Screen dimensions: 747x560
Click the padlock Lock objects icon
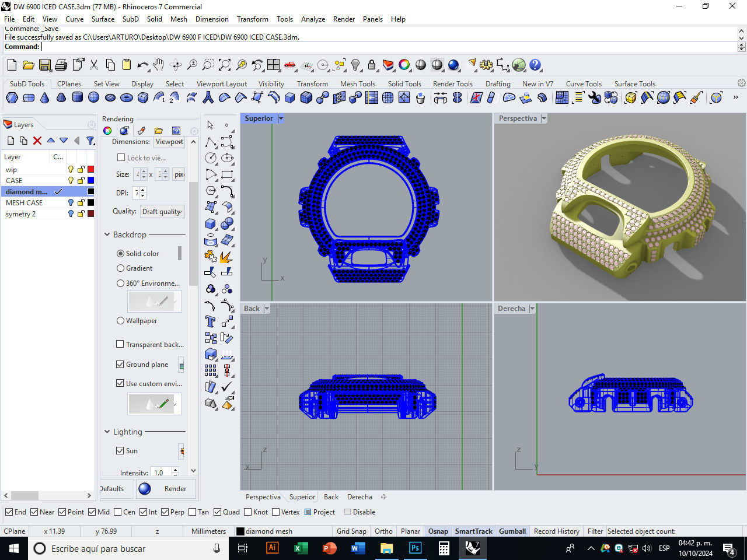[x=371, y=65]
